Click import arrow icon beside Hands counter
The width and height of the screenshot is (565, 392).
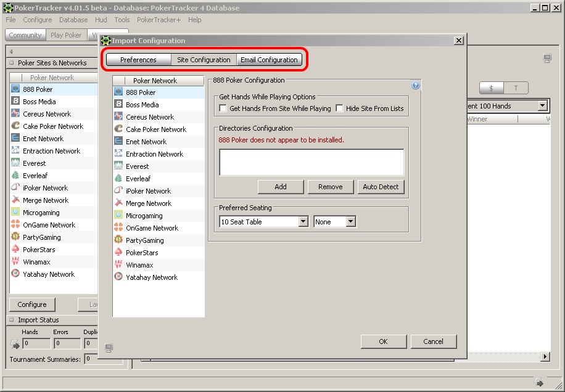coord(15,344)
